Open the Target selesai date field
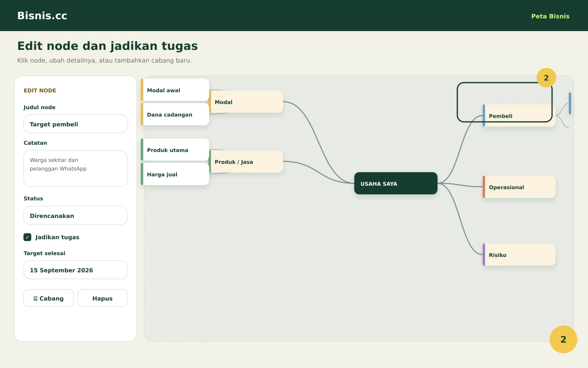The height and width of the screenshot is (368, 588). tap(76, 270)
